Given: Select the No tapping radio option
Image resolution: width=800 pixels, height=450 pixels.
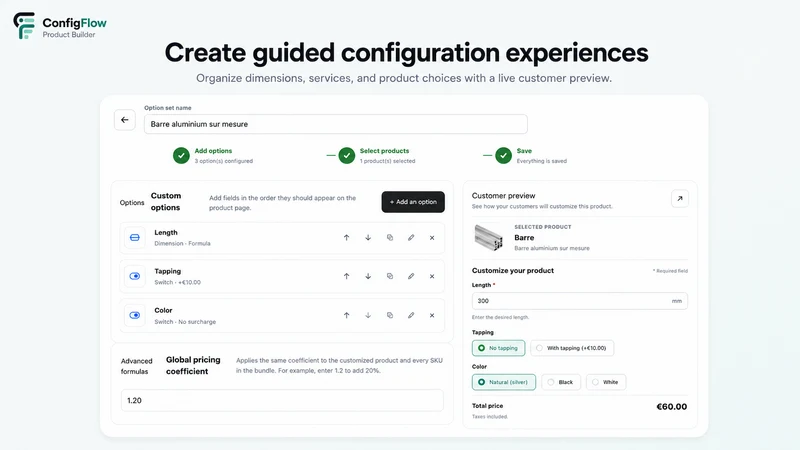Looking at the screenshot, I should (x=498, y=348).
